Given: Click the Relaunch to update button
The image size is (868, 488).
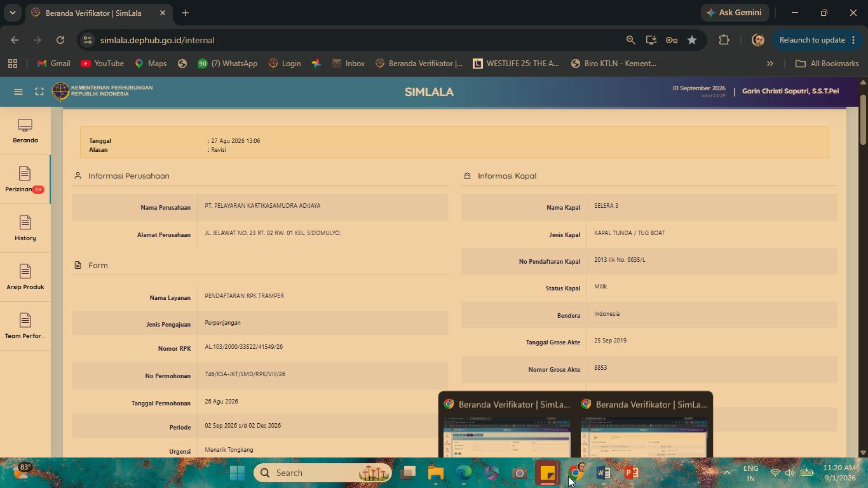Looking at the screenshot, I should [x=813, y=40].
